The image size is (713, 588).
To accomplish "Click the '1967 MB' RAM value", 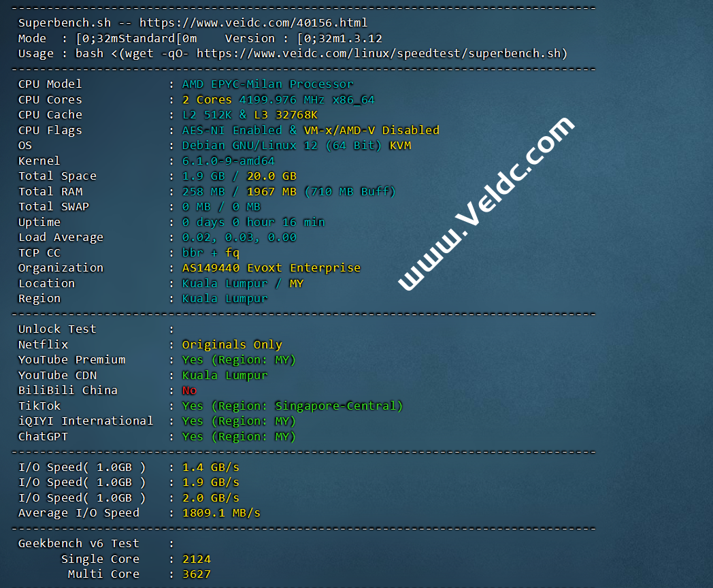I will 271,191.
